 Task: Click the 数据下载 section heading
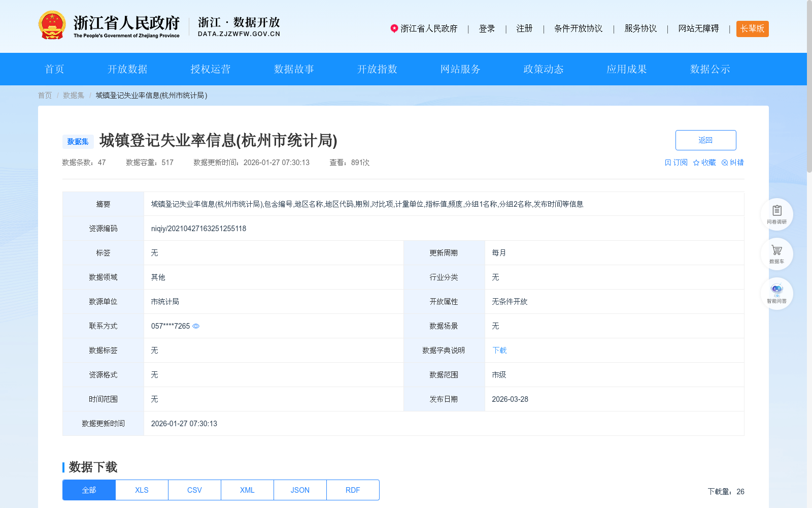[x=93, y=467]
